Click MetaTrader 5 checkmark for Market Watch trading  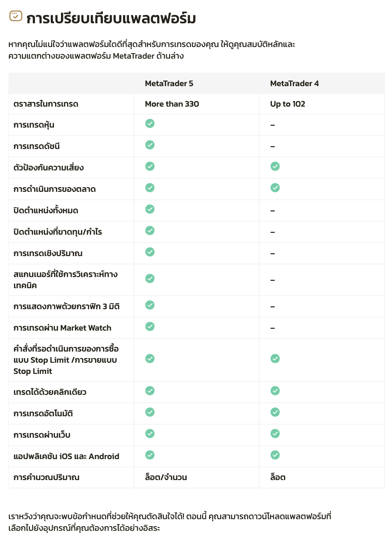(x=150, y=326)
